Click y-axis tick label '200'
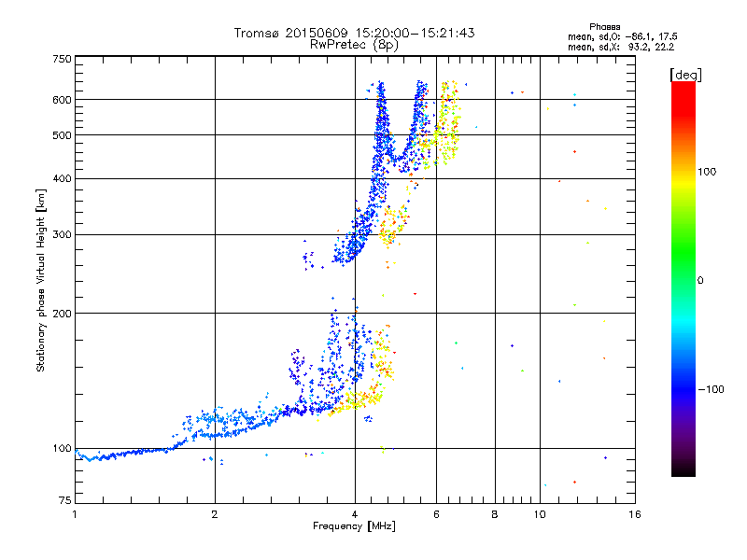This screenshot has width=747, height=560. 62,314
